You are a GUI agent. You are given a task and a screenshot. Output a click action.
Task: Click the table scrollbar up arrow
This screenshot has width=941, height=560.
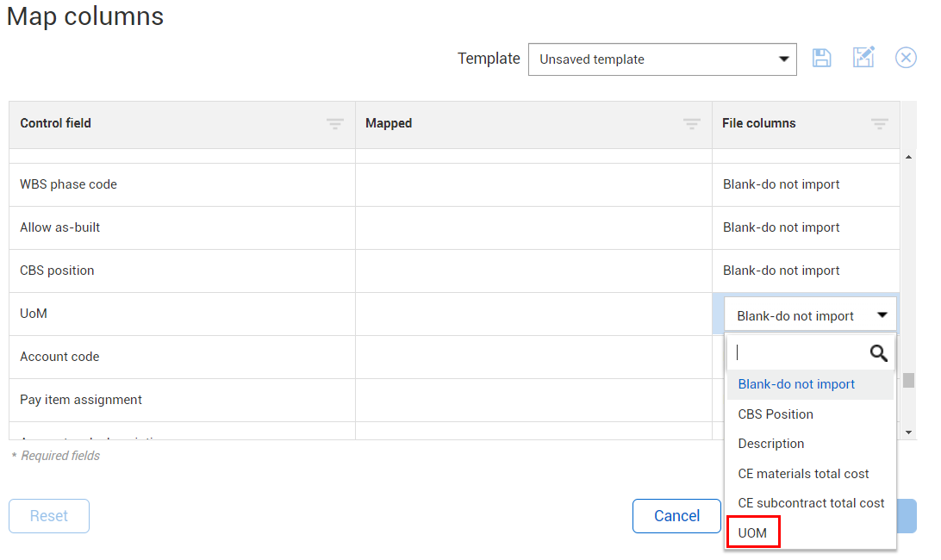point(908,157)
